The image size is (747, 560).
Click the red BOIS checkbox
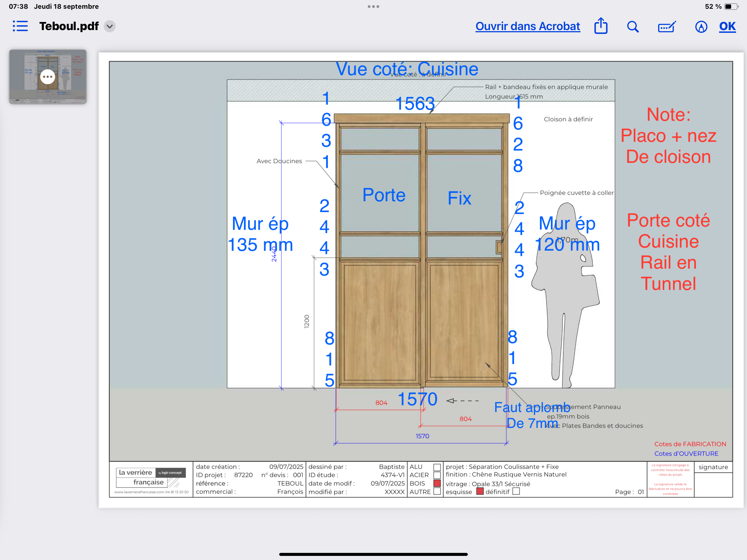pos(437,483)
